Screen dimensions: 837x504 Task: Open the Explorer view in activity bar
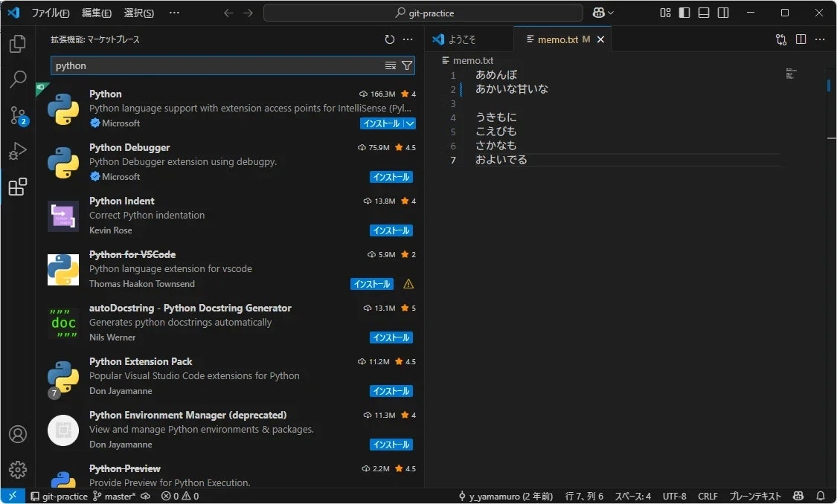(x=18, y=44)
